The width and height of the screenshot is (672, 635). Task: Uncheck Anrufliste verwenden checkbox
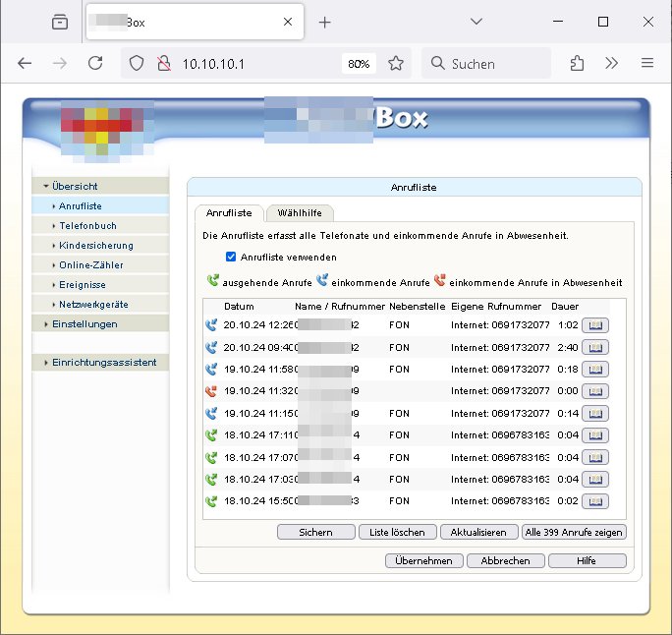point(231,258)
